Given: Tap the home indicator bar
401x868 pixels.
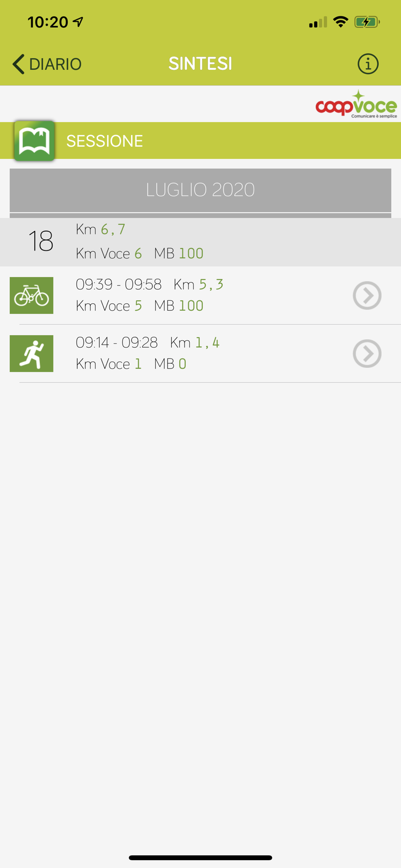Looking at the screenshot, I should [200, 858].
